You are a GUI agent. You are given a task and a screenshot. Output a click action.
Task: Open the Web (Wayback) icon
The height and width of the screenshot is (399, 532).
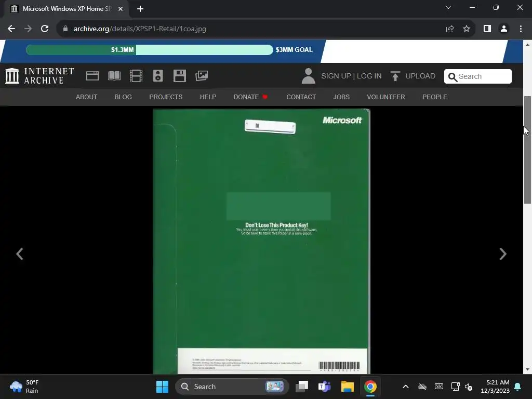(x=92, y=76)
